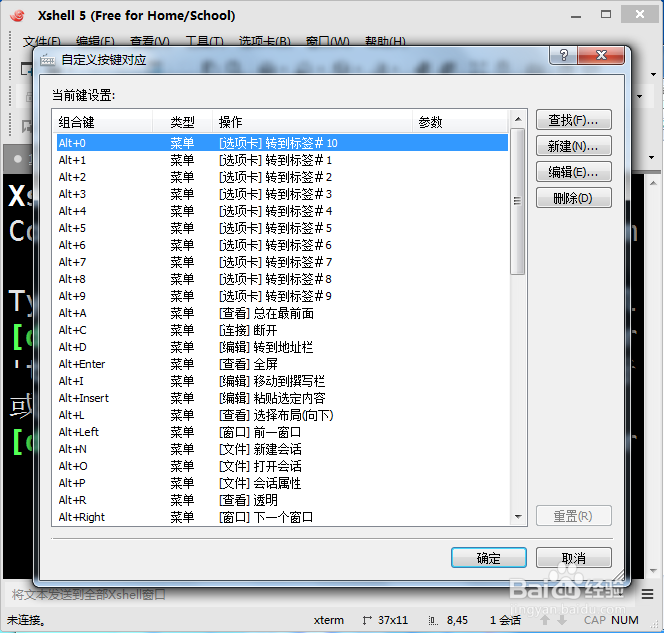Screen dimensions: 664x633
Task: Click NUM indicator in status bar
Action: click(625, 620)
